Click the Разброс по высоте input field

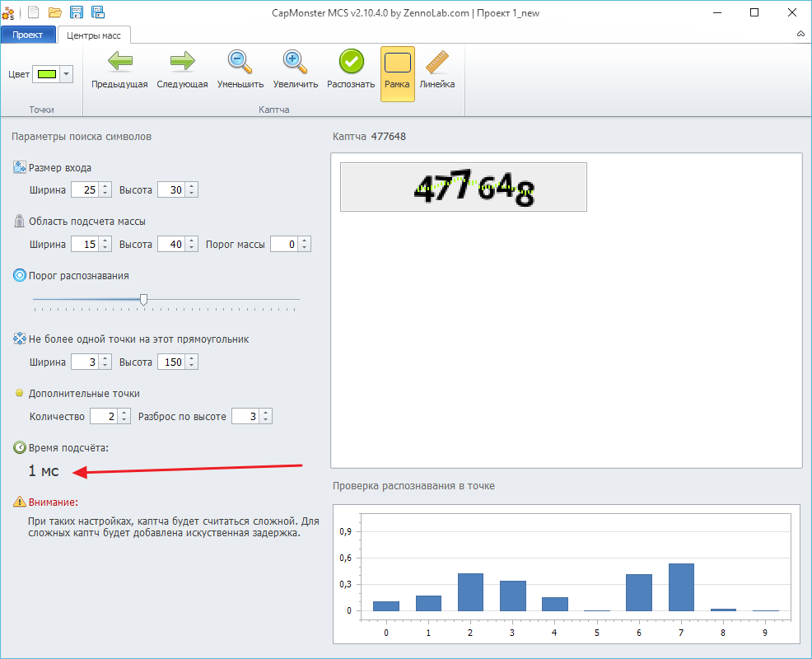[x=244, y=417]
